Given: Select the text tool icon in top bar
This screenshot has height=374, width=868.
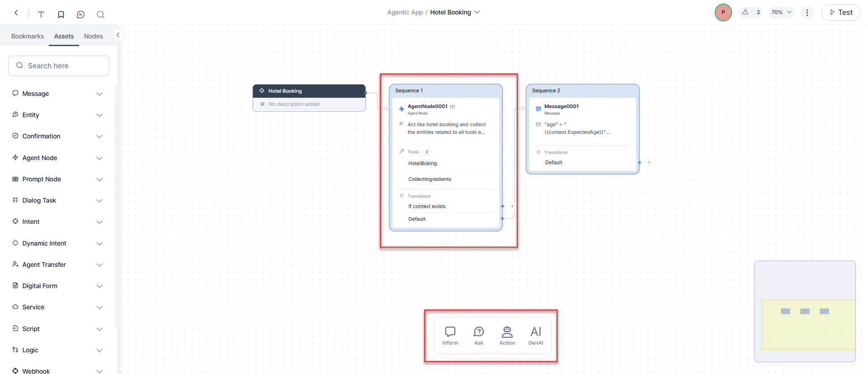Looking at the screenshot, I should (41, 14).
